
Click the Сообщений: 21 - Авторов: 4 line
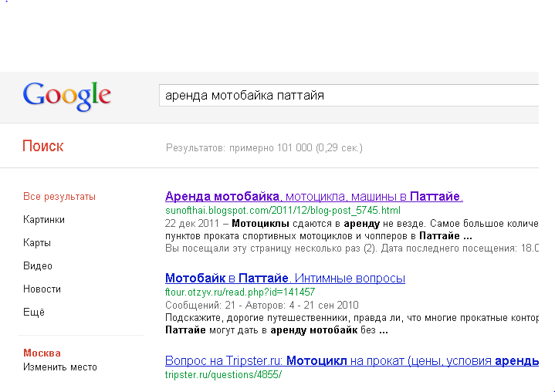(262, 305)
